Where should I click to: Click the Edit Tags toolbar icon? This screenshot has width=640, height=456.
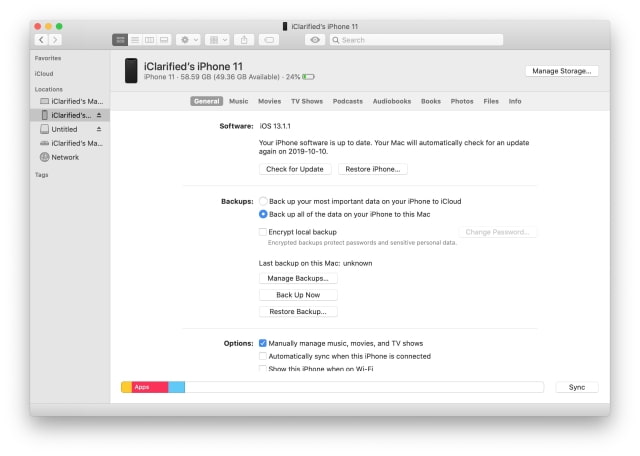pos(269,40)
